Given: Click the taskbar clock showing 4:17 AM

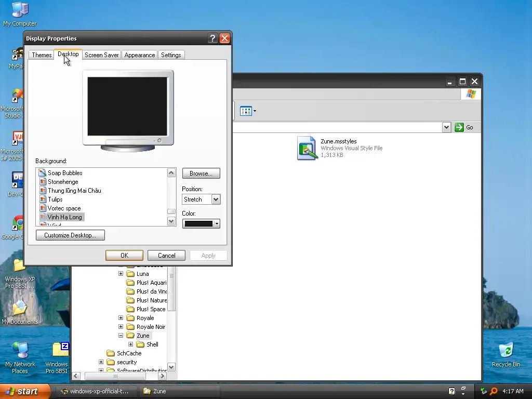Looking at the screenshot, I should [513, 391].
